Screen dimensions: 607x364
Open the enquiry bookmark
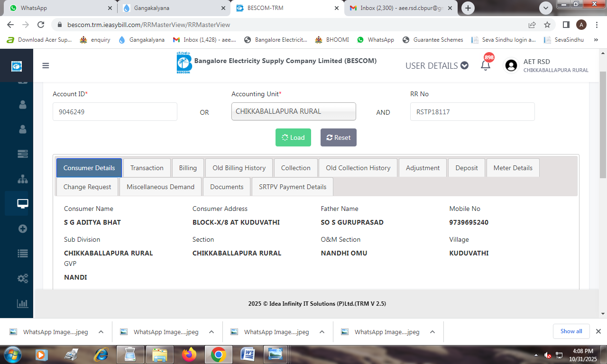tap(95, 40)
